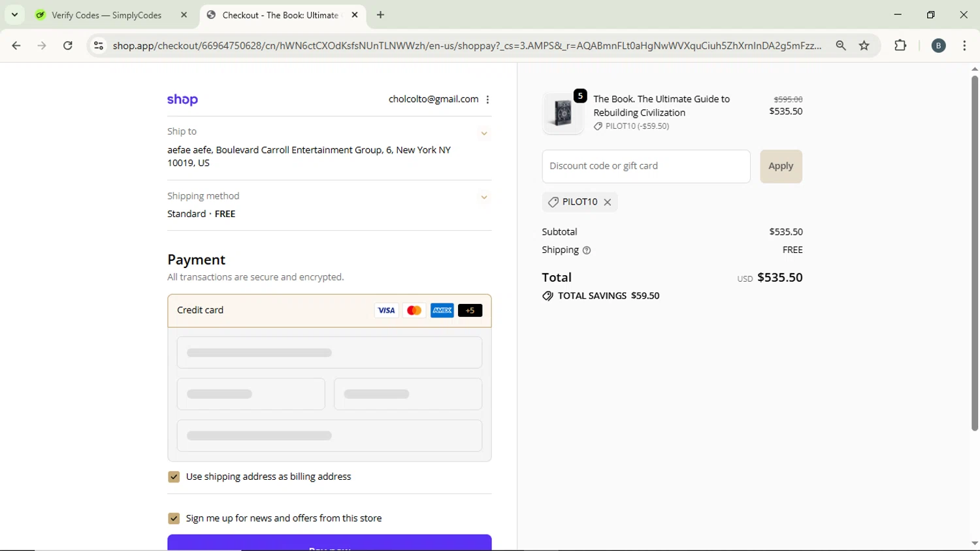Image resolution: width=980 pixels, height=551 pixels.
Task: Open a new browser tab
Action: [x=381, y=15]
